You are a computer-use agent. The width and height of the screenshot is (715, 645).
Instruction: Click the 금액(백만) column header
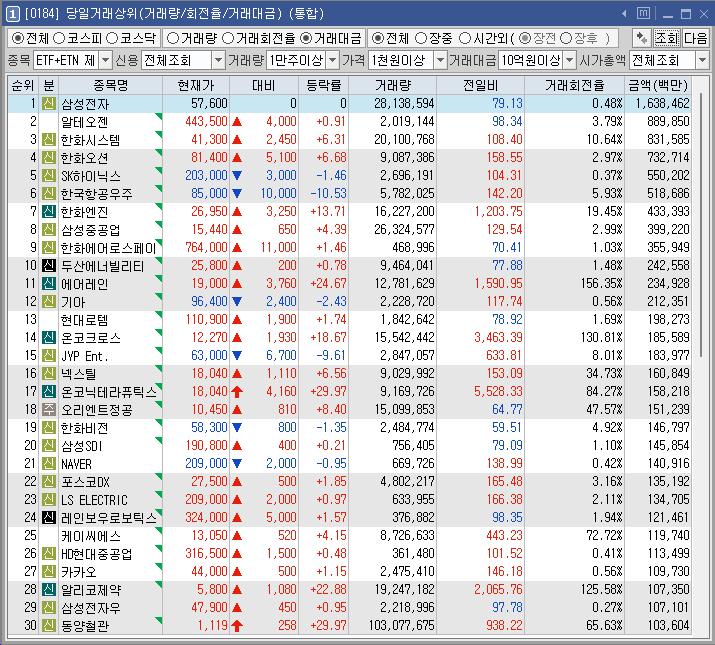pyautogui.click(x=658, y=86)
